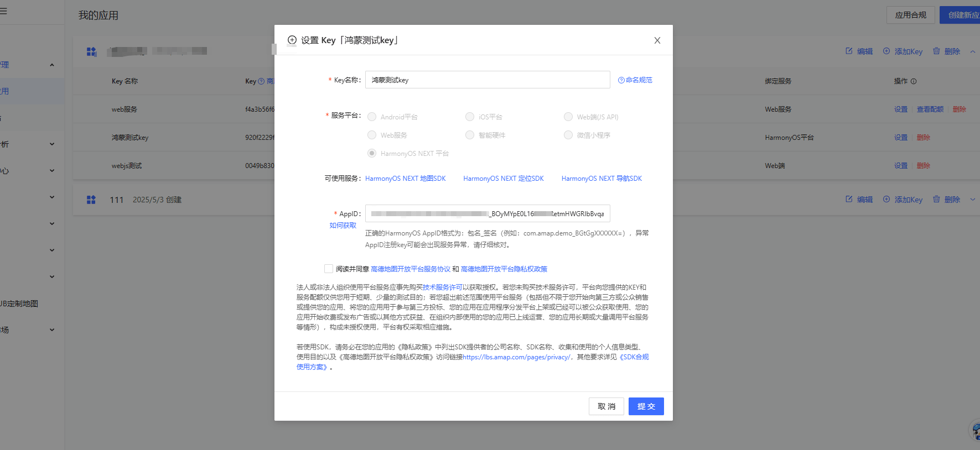
Task: Open 高德地图开放平台服务协议 link
Action: (411, 269)
